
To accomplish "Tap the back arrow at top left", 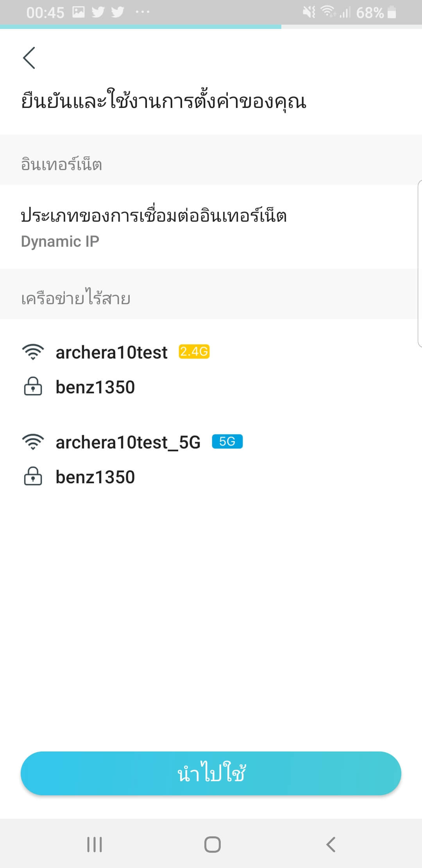I will click(29, 58).
